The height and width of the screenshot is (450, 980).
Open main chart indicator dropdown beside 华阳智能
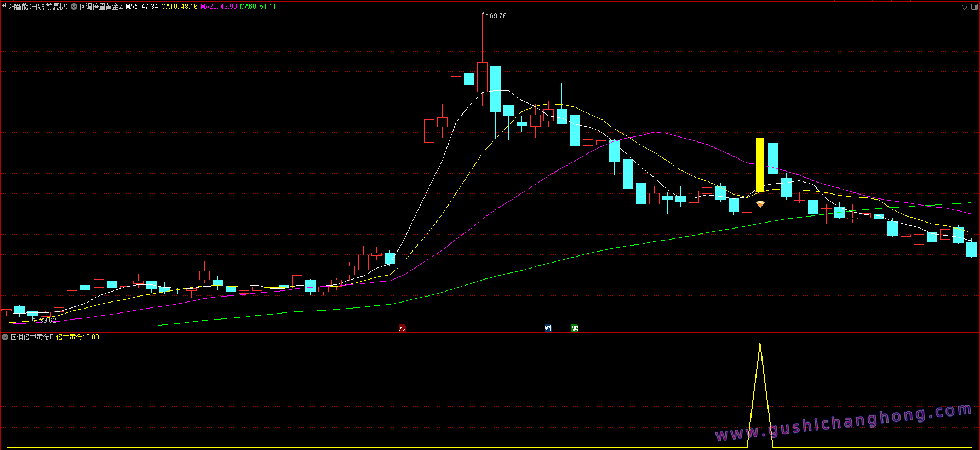[74, 7]
